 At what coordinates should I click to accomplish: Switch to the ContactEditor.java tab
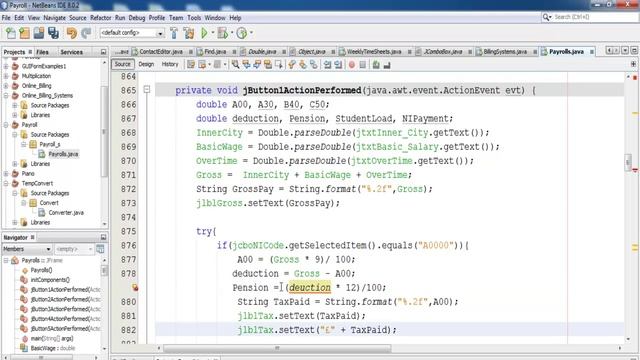[161, 51]
